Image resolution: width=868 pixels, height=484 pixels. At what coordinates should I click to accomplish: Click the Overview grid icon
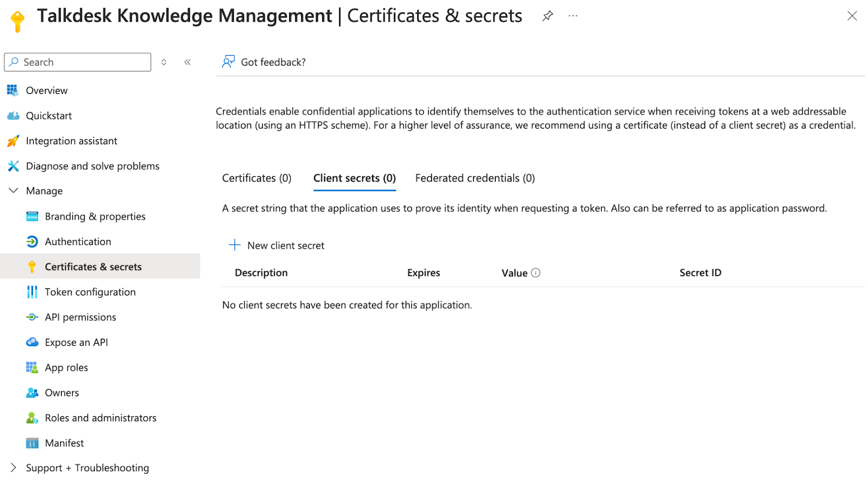[13, 91]
